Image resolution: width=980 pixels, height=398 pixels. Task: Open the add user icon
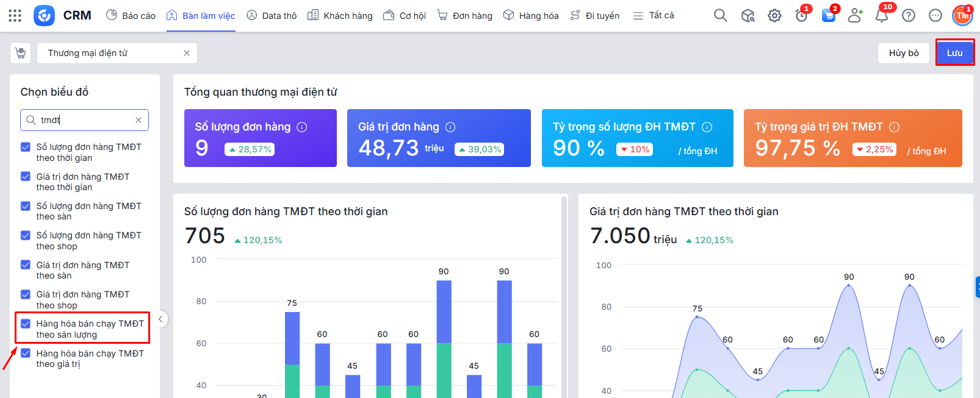855,16
